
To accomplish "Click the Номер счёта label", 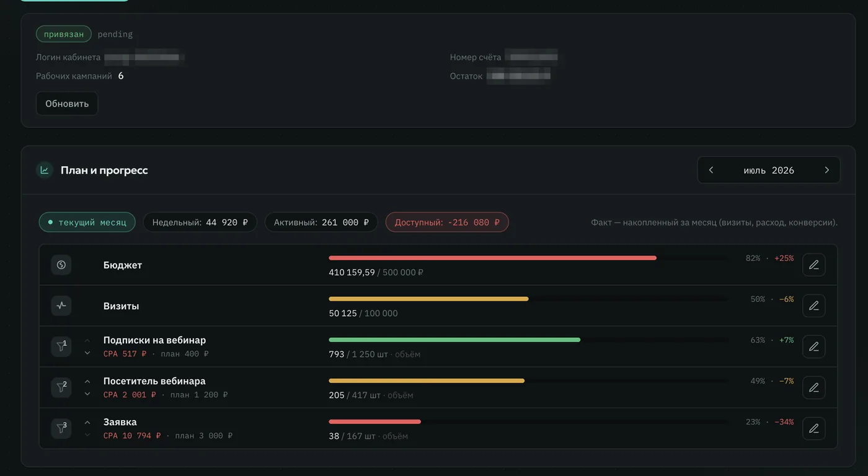I will [476, 57].
